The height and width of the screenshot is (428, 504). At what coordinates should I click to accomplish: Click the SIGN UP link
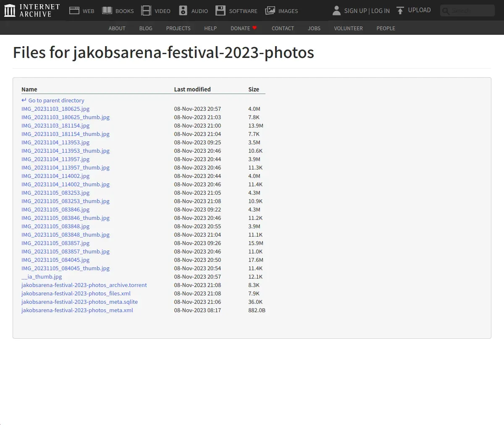pyautogui.click(x=355, y=11)
